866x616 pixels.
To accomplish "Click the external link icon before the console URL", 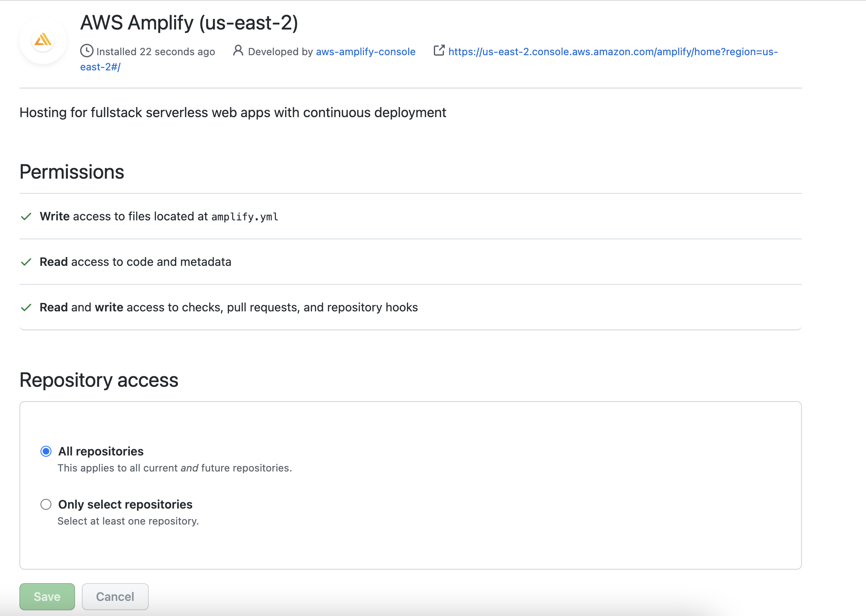I will [x=439, y=51].
